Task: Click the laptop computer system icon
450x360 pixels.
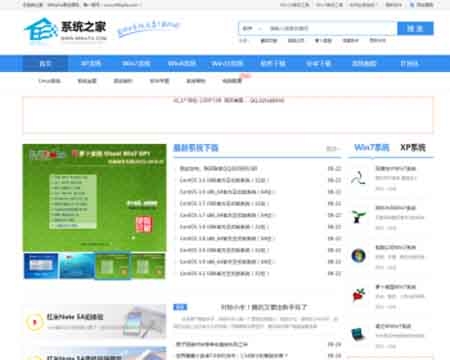Action: point(358,334)
